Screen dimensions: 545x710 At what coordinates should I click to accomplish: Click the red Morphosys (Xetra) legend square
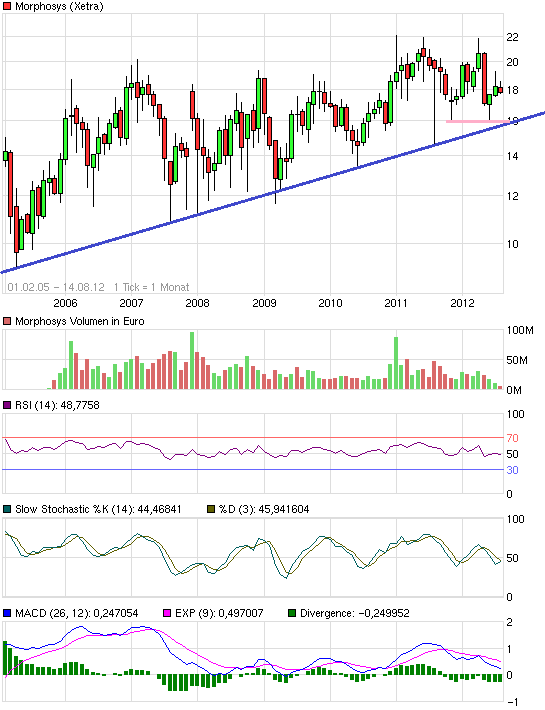7,6
